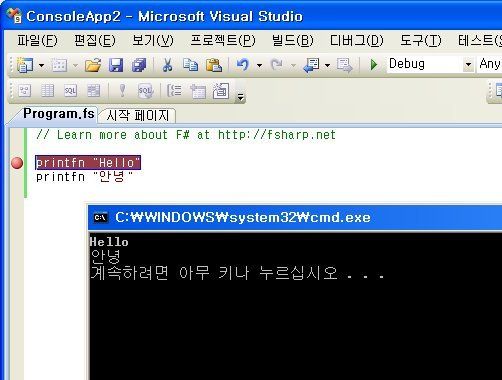
Task: Open the 프로젝트(P) menu
Action: point(223,41)
